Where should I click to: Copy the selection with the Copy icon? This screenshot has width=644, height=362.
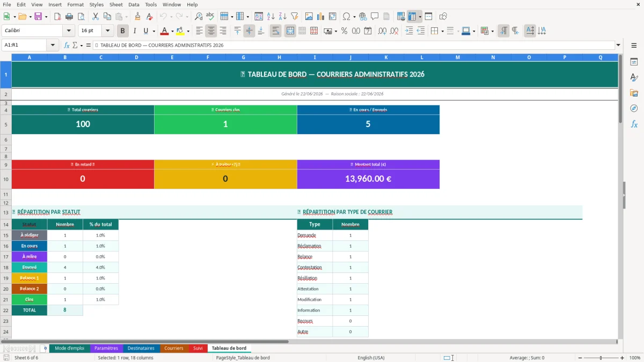pos(107,17)
